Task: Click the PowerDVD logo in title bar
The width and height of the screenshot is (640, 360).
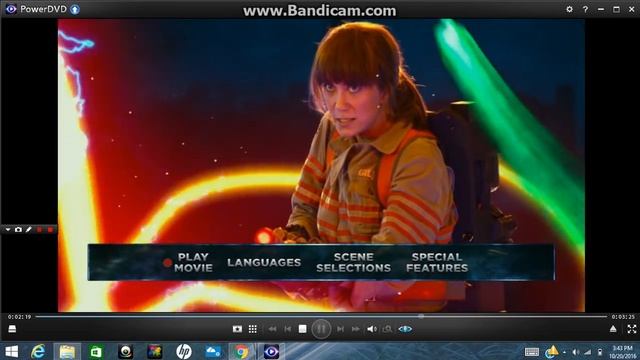Action: 11,9
